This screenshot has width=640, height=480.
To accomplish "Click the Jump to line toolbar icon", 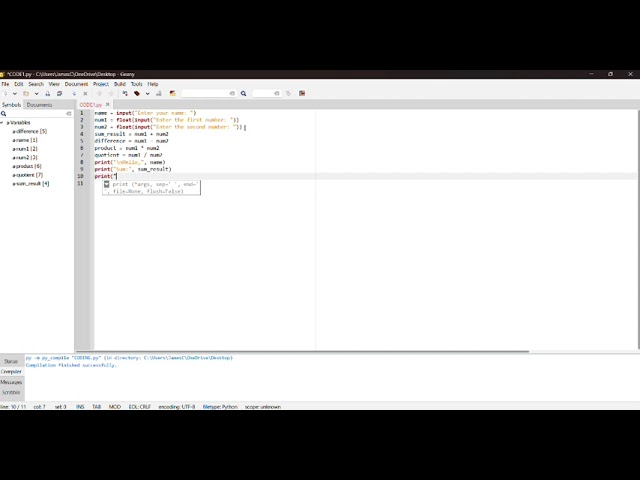I will [x=288, y=93].
